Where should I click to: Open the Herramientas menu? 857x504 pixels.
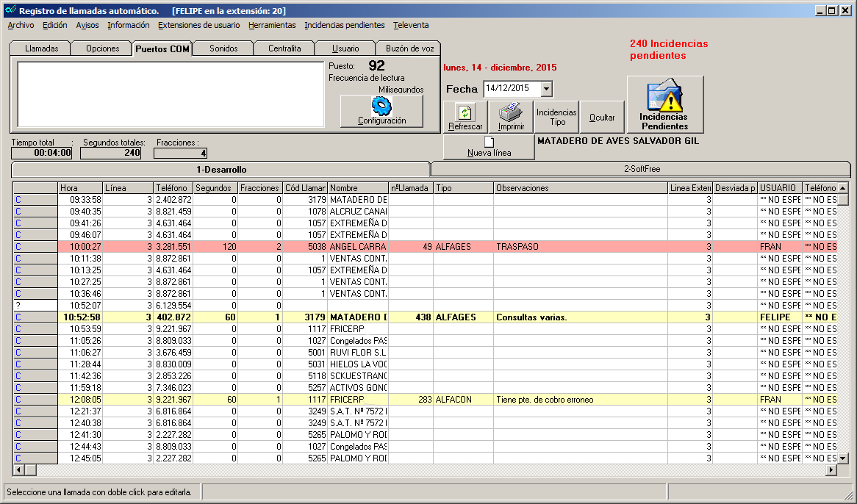272,25
